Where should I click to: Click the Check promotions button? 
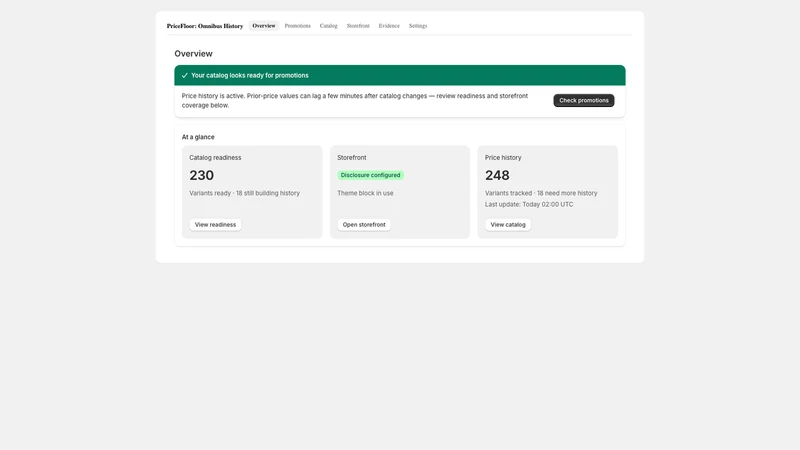tap(584, 101)
